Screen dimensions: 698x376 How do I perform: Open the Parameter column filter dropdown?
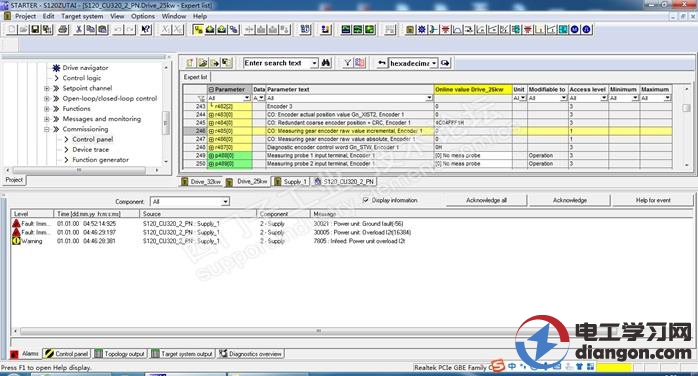pos(247,98)
